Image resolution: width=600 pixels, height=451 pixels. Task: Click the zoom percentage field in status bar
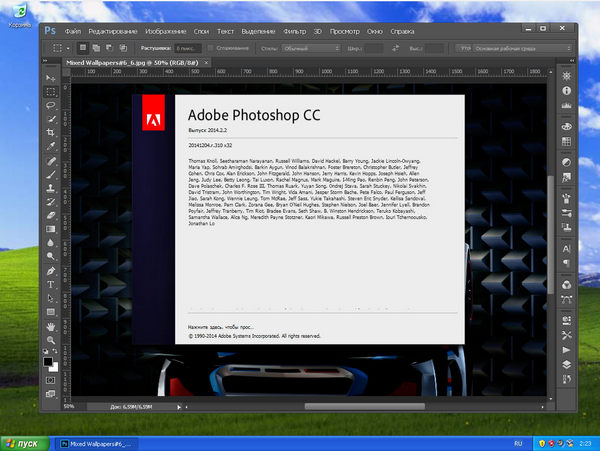(72, 406)
